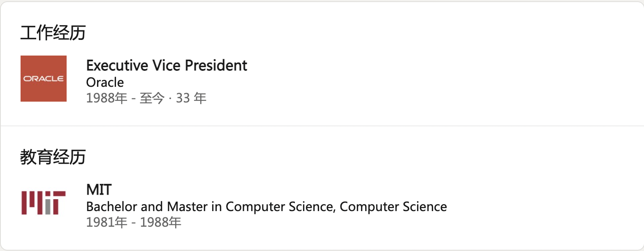Click the 1988年 end year under MIT
The height and width of the screenshot is (251, 644).
[x=161, y=223]
